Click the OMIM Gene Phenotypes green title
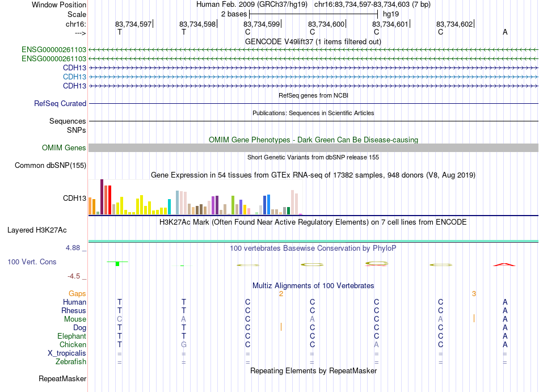539x392 pixels. (313, 140)
